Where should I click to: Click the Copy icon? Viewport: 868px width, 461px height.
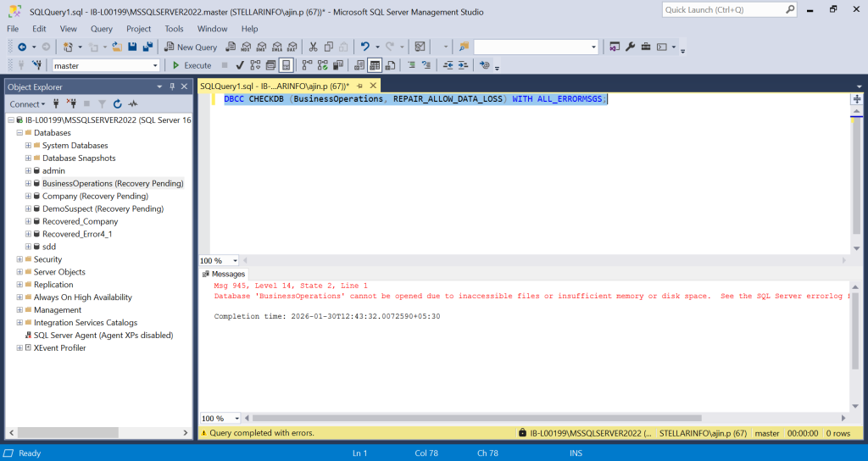pyautogui.click(x=329, y=47)
